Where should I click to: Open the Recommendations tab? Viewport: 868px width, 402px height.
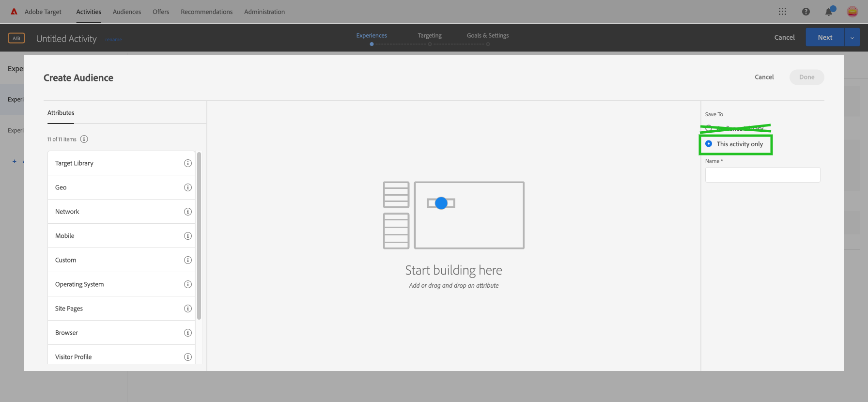coord(207,12)
